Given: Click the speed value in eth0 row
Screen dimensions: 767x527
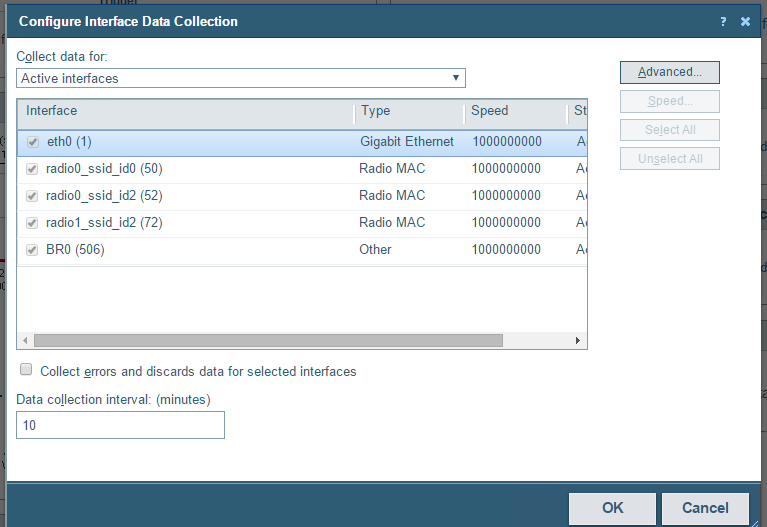Looking at the screenshot, I should (x=507, y=142).
